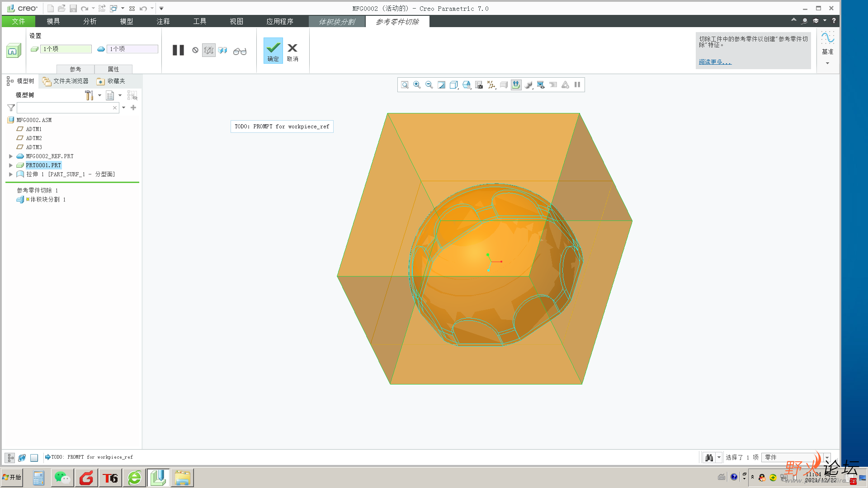
Task: Click the workpiece collector showing 1个项
Action: (66, 49)
